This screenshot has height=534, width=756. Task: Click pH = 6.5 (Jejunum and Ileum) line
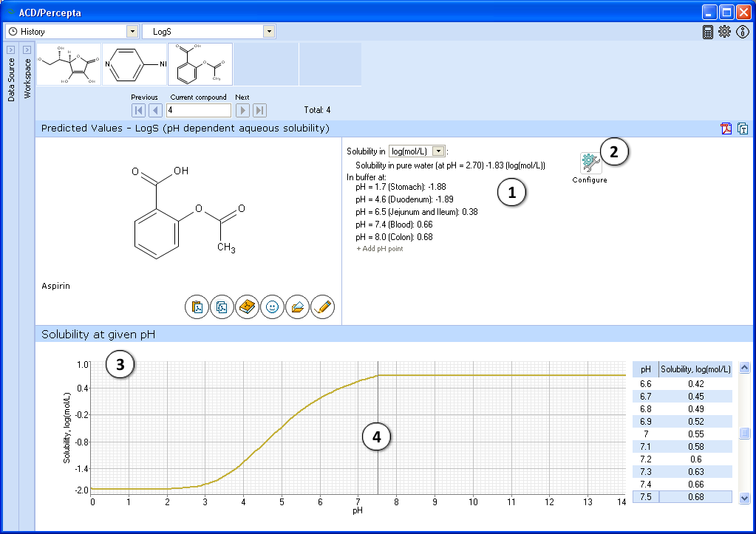click(x=417, y=212)
